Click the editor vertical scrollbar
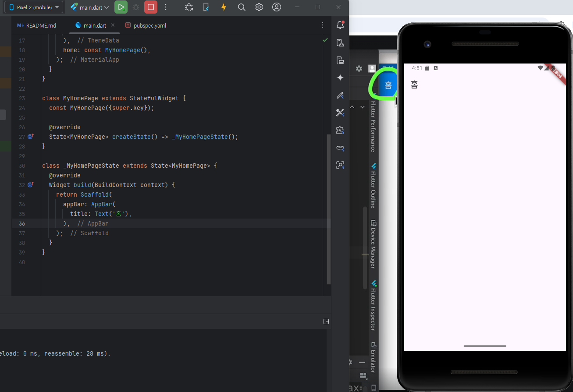This screenshot has height=392, width=573. (329, 209)
